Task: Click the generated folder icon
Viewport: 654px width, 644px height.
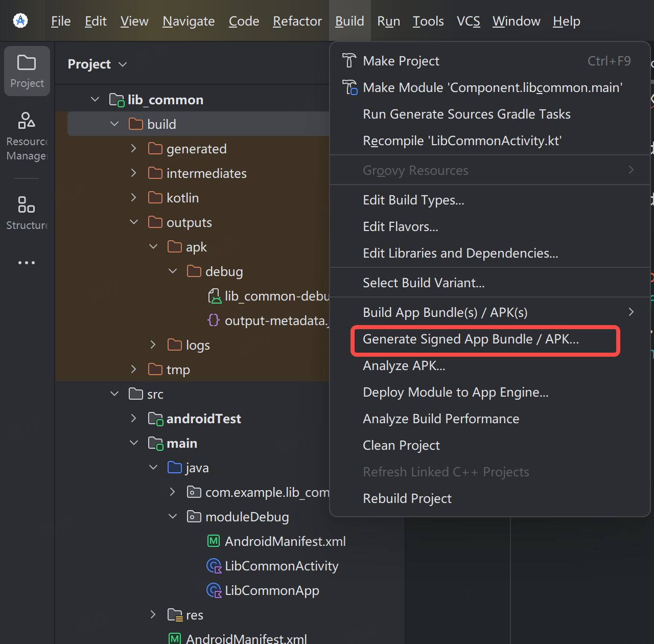Action: coord(155,149)
